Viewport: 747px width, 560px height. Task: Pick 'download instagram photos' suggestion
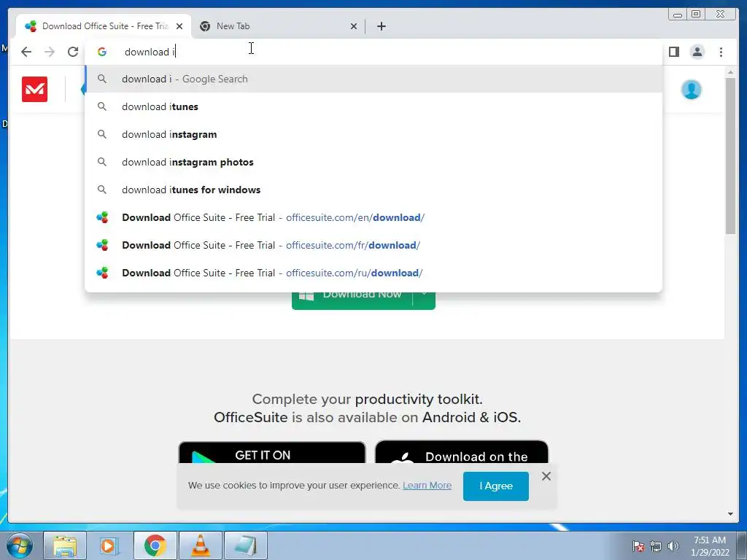(x=373, y=162)
